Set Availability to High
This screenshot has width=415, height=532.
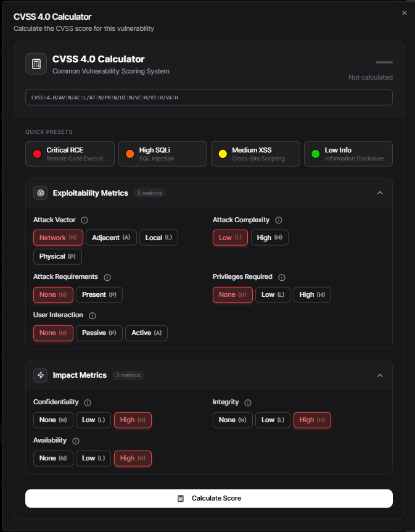[x=133, y=459]
